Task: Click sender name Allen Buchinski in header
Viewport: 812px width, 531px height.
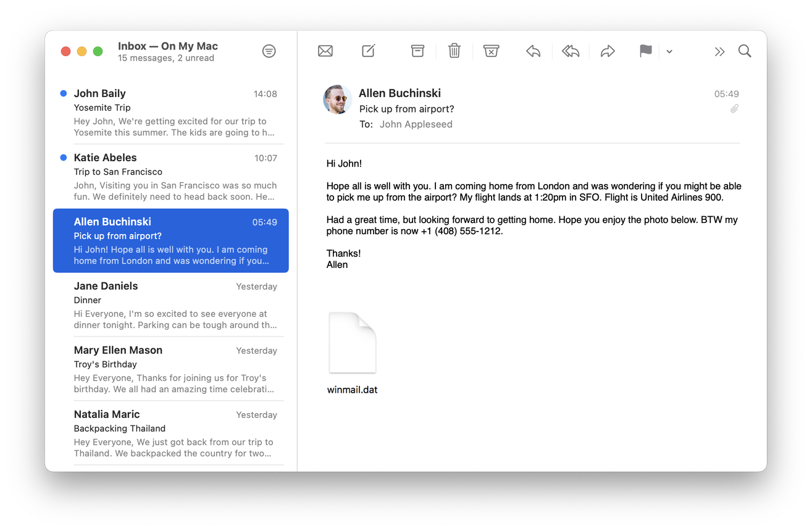Action: pyautogui.click(x=400, y=93)
